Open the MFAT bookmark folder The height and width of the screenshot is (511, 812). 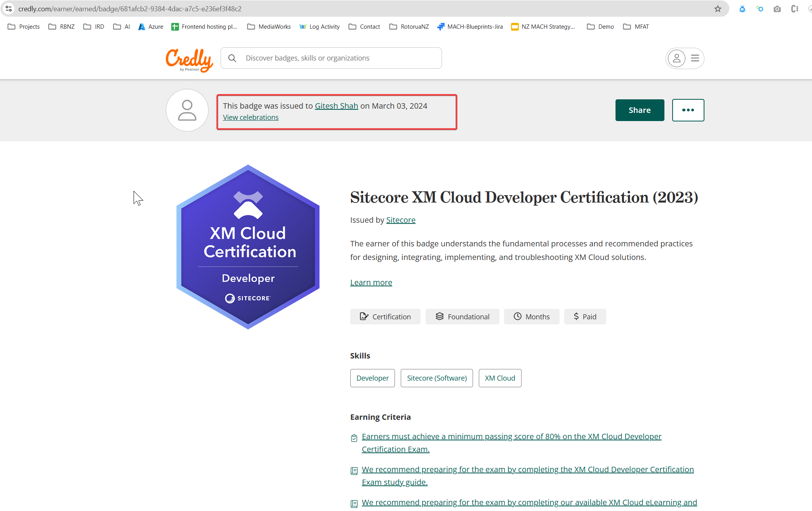636,26
